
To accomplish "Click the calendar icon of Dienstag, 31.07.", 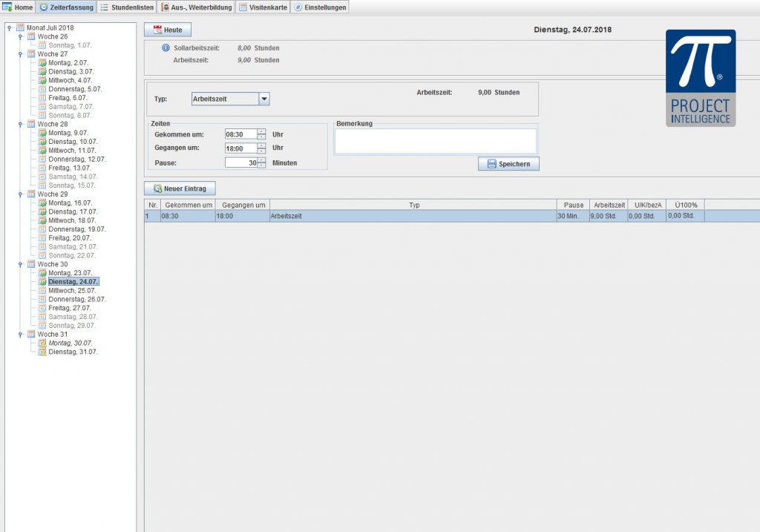I will 42,352.
